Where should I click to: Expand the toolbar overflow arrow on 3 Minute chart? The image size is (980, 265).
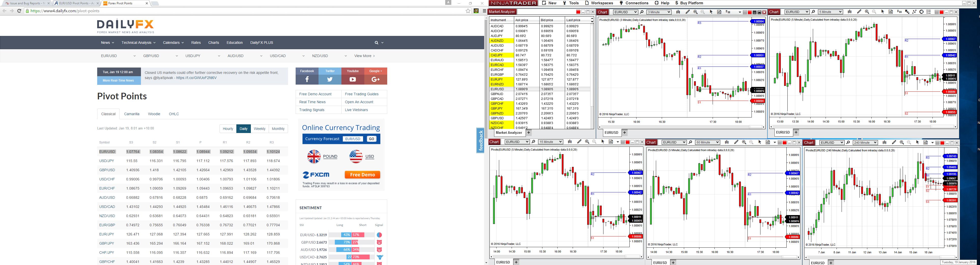point(740,12)
